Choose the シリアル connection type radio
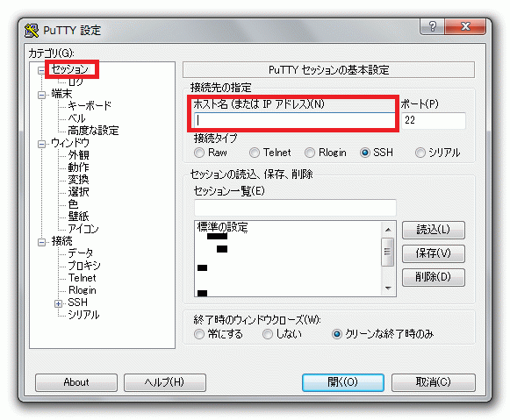This screenshot has height=420, width=510. tap(420, 153)
